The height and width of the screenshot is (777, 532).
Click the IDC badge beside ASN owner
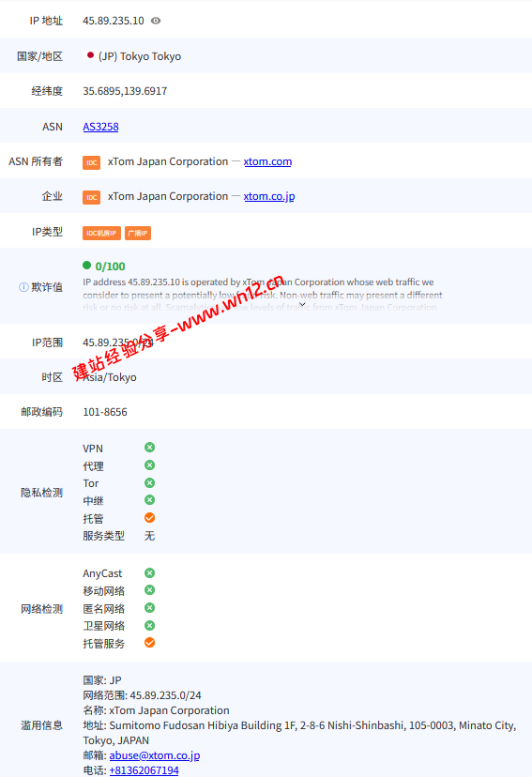(92, 162)
